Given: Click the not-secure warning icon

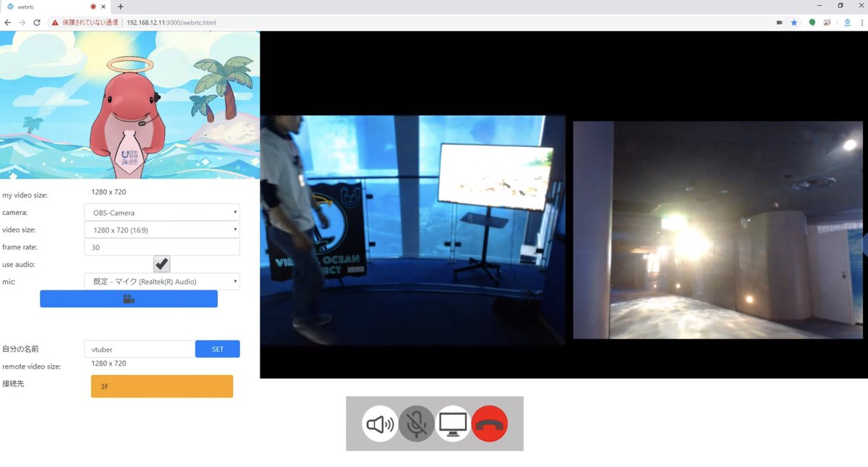Looking at the screenshot, I should tap(54, 22).
